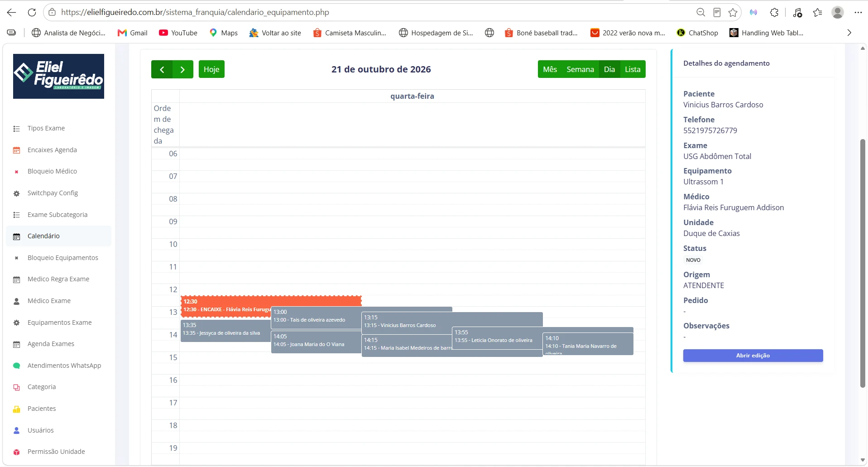Open the ChatShop bookmark
Viewport: 868px width, 467px height.
697,33
